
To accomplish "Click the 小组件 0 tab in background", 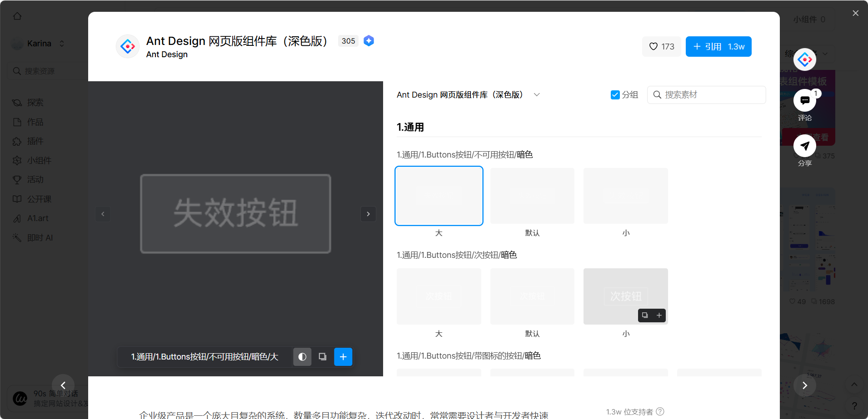I will point(809,20).
